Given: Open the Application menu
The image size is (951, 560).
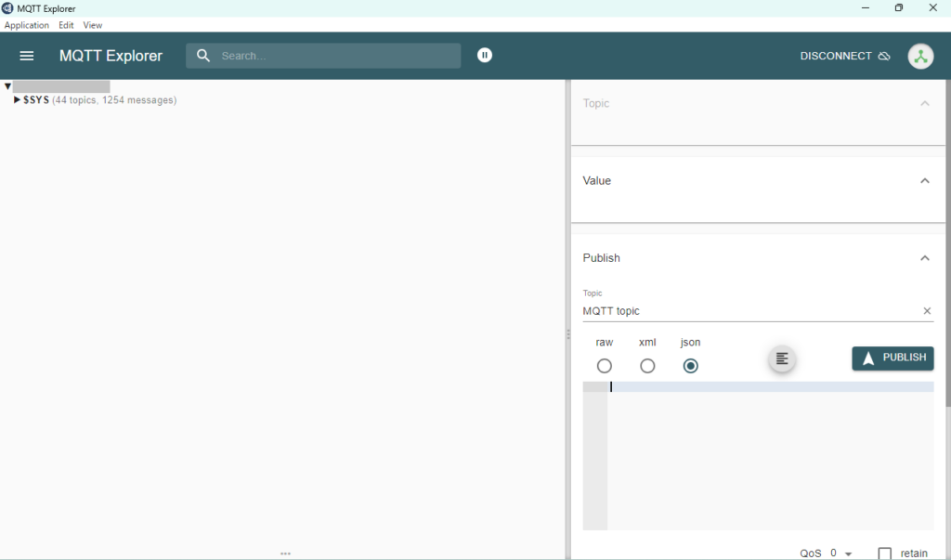Looking at the screenshot, I should [x=27, y=25].
